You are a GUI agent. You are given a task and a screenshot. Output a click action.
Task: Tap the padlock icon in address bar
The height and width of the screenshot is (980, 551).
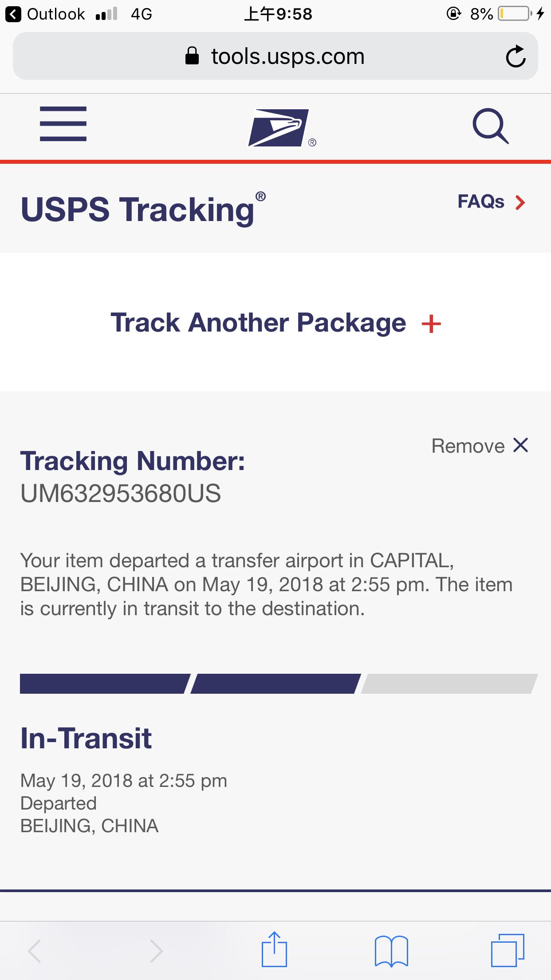192,56
